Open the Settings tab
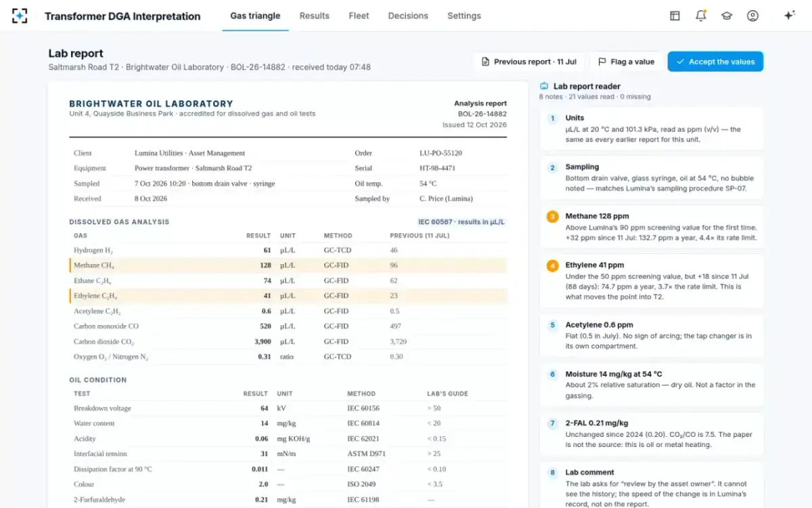Screen dimensions: 812x508 (464, 16)
